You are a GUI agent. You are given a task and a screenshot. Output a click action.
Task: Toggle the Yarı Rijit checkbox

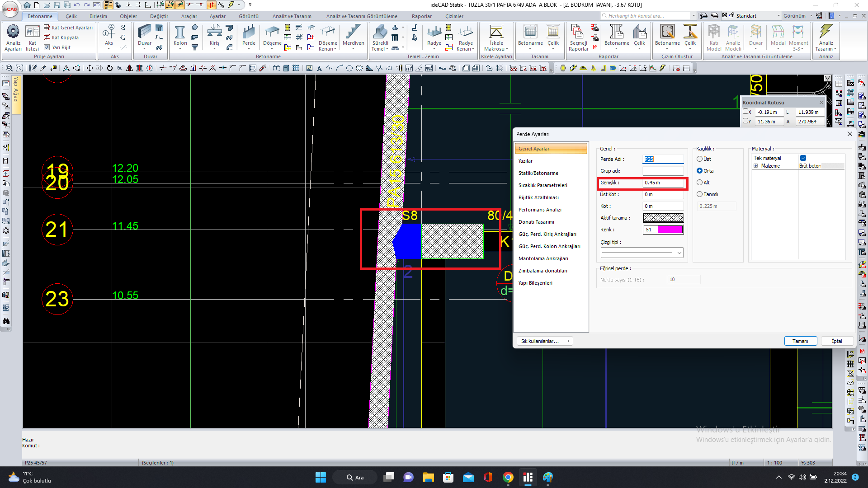pyautogui.click(x=47, y=47)
